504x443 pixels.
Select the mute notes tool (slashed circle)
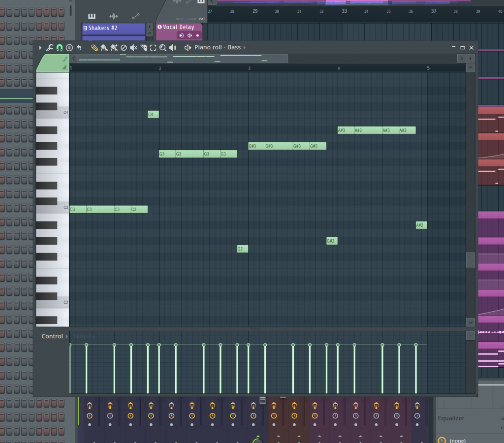click(x=124, y=47)
